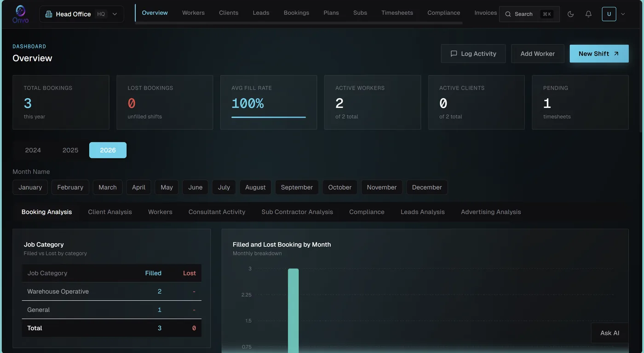
Task: Switch to Leads Analysis tab
Action: click(x=423, y=212)
